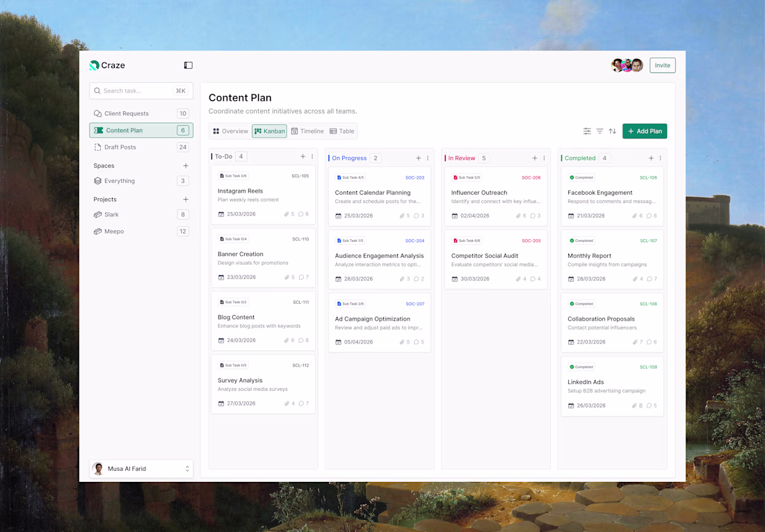Click the 27/03/2026 date on Survey Analysis
This screenshot has height=532, width=765.
241,403
